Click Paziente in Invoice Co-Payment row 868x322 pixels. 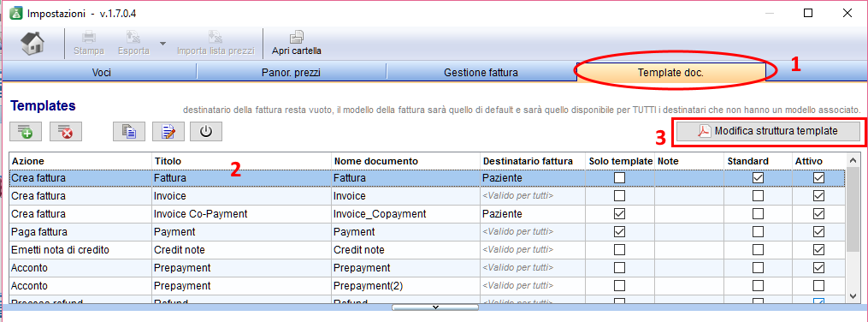[502, 214]
